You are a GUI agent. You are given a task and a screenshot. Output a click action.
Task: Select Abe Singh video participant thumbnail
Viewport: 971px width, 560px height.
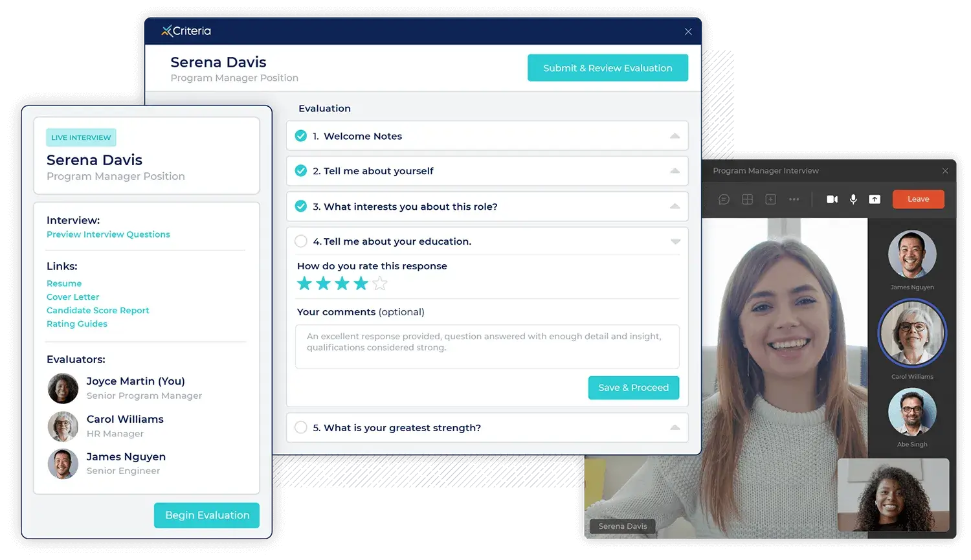(x=912, y=412)
